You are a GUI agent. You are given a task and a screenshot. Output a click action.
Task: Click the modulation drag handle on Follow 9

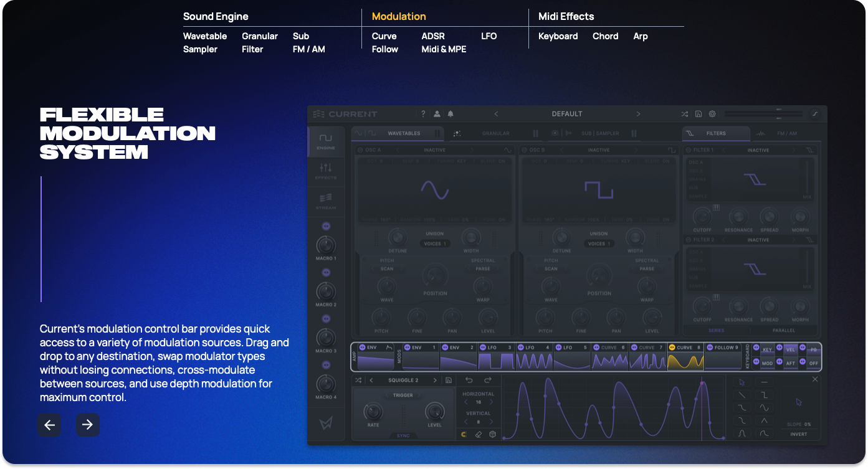point(710,348)
